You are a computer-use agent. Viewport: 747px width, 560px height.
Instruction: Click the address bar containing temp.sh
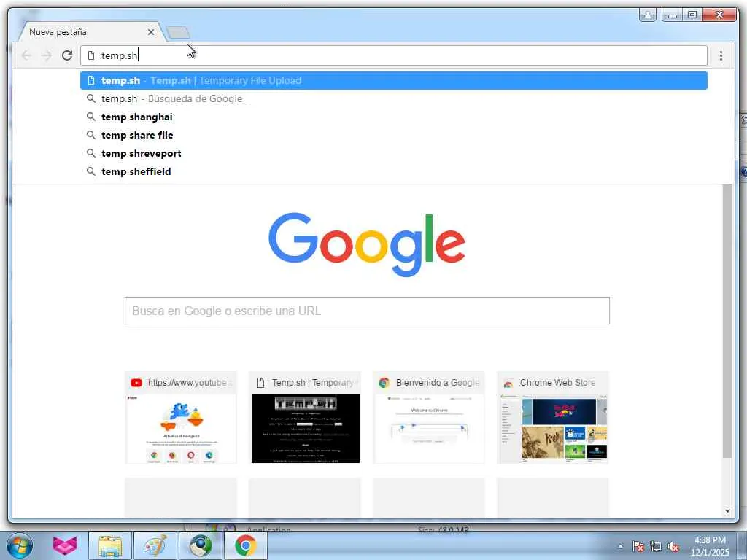pos(393,55)
